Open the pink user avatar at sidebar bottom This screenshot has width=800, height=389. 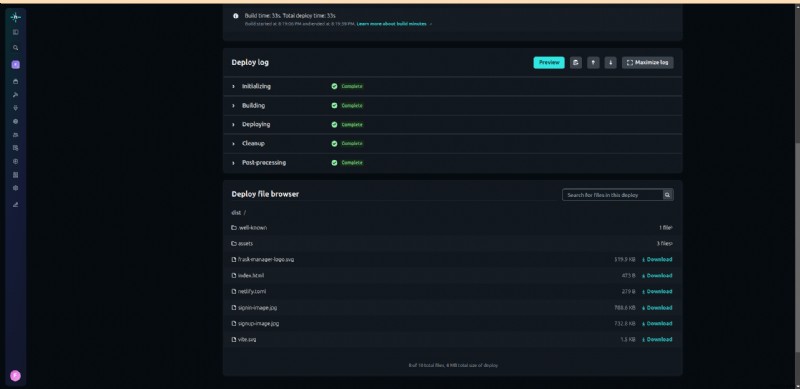pos(15,376)
